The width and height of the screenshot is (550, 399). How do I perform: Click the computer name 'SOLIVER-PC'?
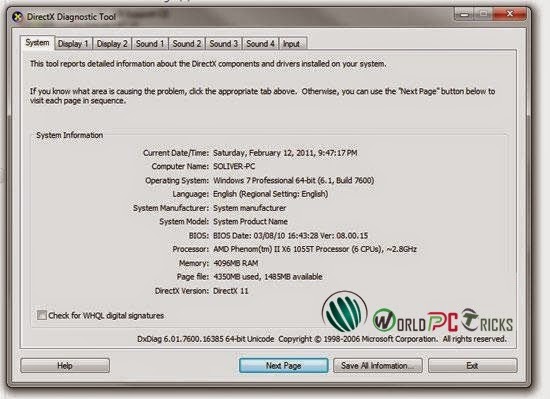(234, 167)
